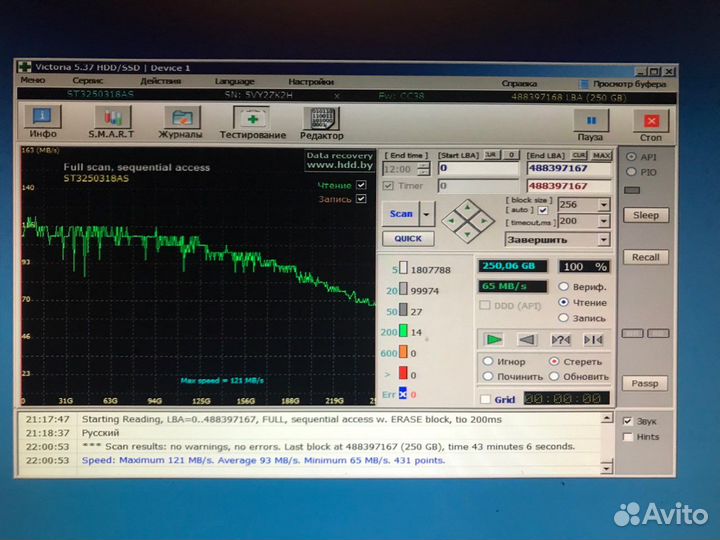Open the Инфо drive information panel
The image size is (720, 540).
(42, 122)
